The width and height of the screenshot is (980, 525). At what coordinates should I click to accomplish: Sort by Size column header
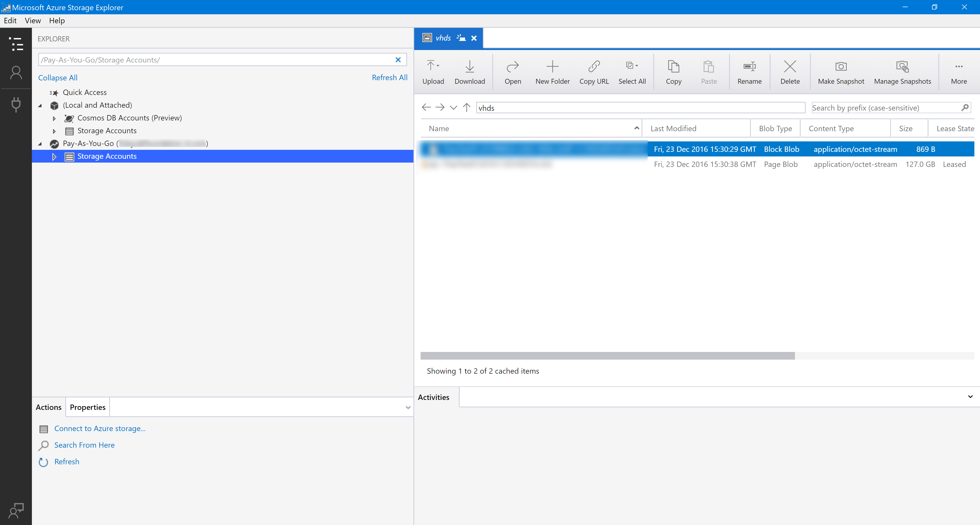909,128
